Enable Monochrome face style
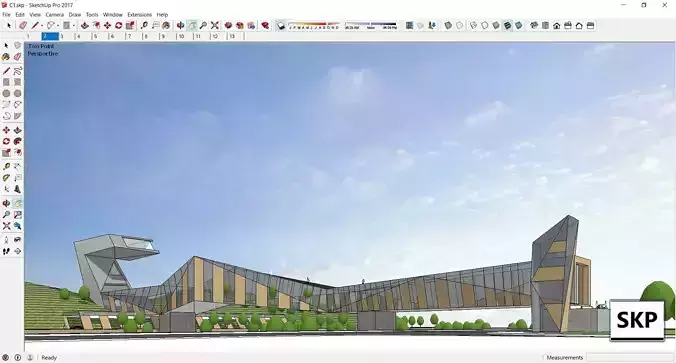Viewport: 676px width, 363px height. point(519,26)
